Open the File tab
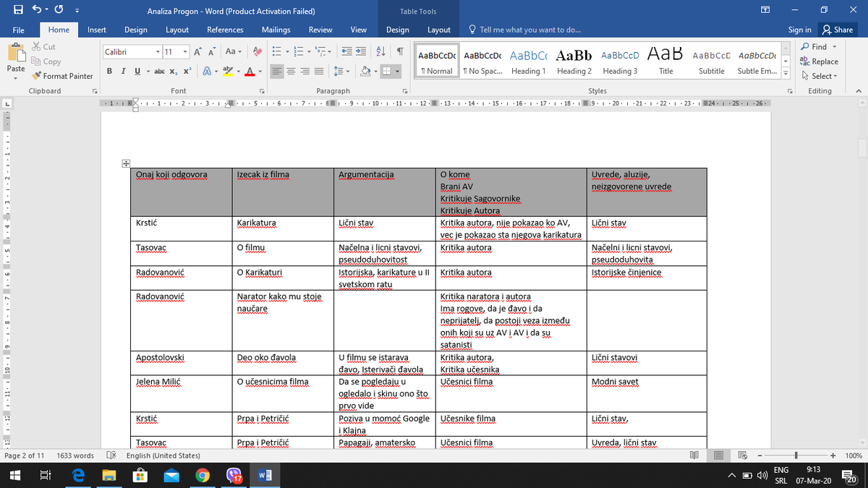 click(x=19, y=30)
